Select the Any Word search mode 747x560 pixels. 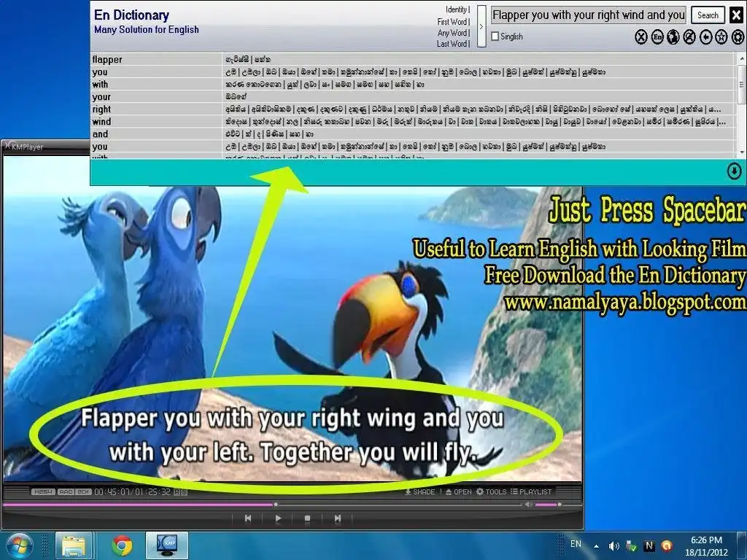pyautogui.click(x=454, y=32)
